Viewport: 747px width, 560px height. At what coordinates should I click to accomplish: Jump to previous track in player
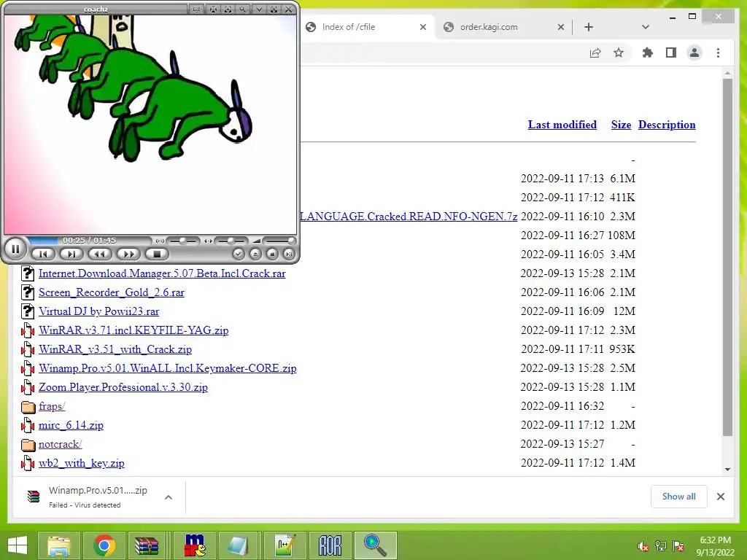click(x=43, y=254)
